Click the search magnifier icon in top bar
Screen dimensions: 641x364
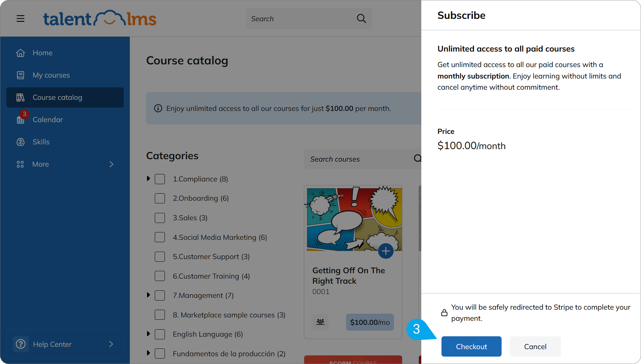pos(361,19)
